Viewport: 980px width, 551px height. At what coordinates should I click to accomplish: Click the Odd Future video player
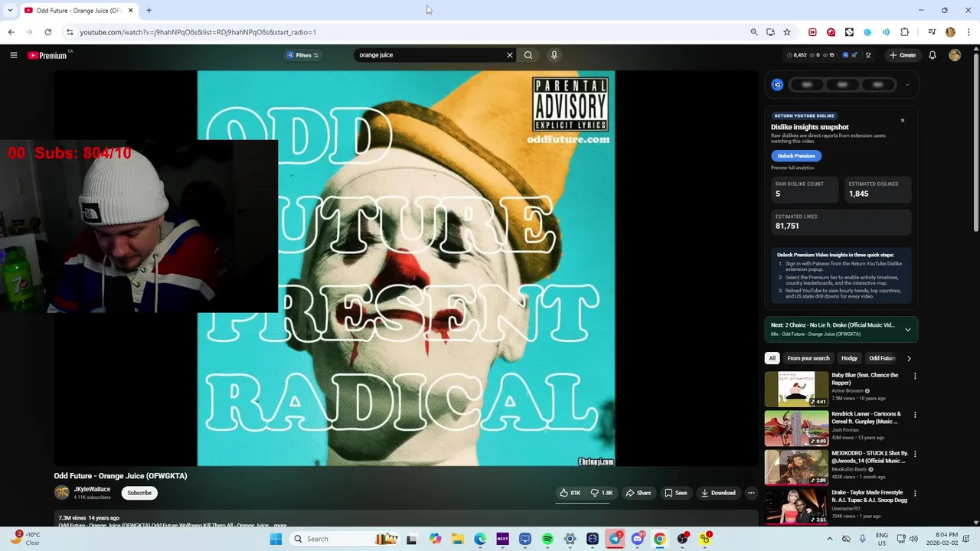click(406, 268)
